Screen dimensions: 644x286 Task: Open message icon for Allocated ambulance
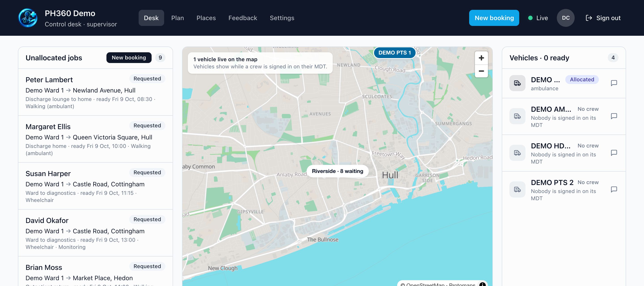coord(614,83)
